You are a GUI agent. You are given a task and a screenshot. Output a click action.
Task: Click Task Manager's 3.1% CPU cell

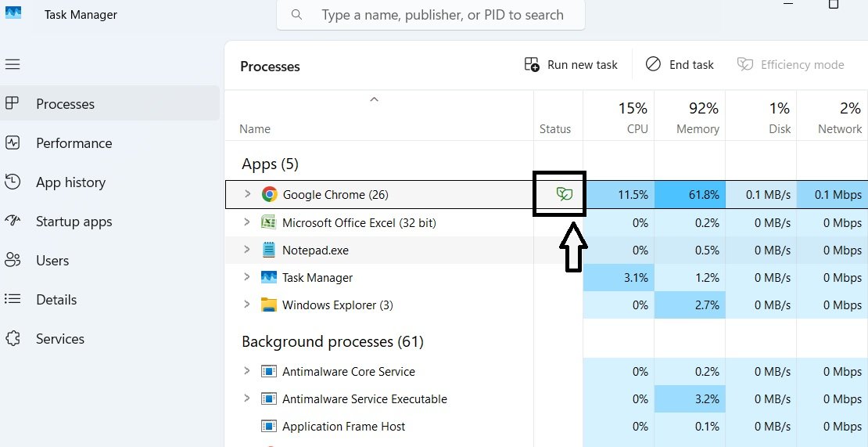pyautogui.click(x=619, y=277)
